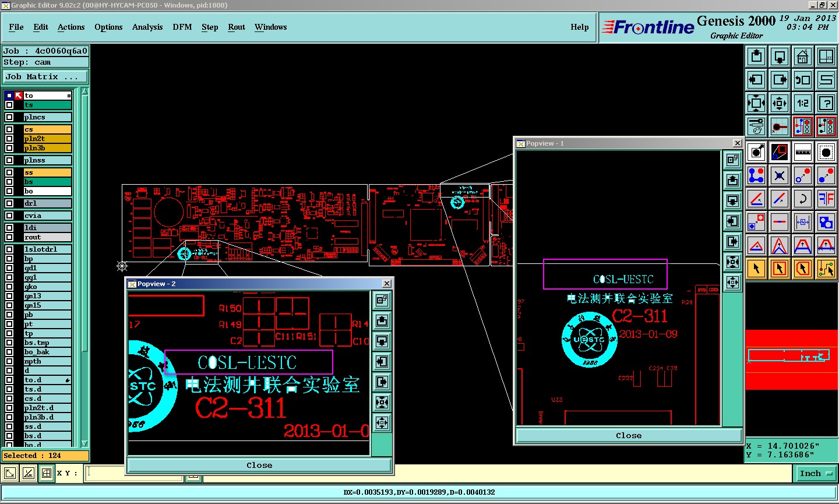Click the blue X delete feature icon

pyautogui.click(x=780, y=175)
